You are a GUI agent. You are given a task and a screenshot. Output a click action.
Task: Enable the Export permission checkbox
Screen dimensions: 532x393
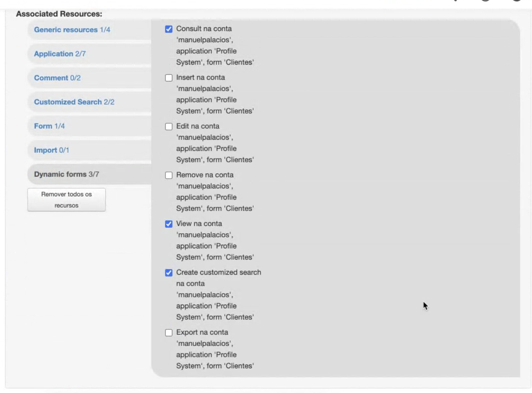click(169, 333)
